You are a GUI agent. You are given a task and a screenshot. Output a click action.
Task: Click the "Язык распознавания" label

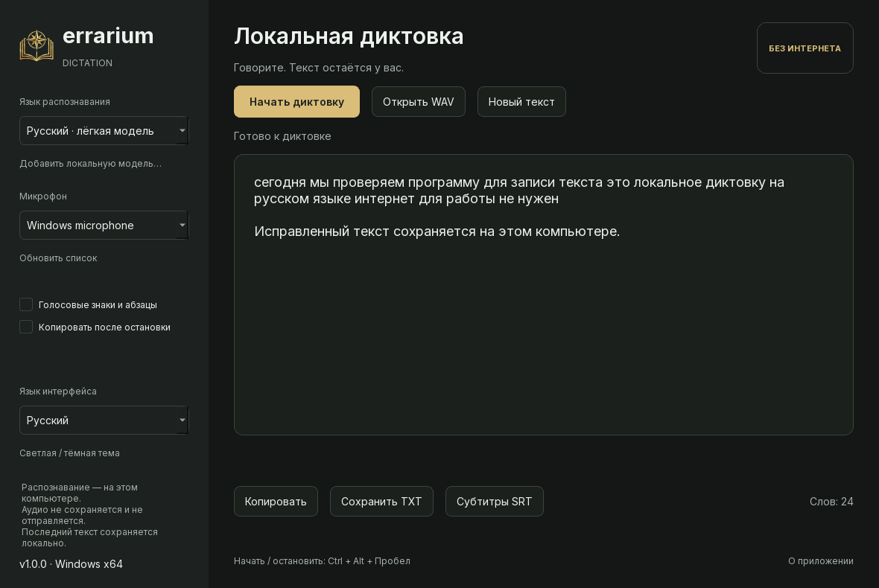pyautogui.click(x=65, y=102)
